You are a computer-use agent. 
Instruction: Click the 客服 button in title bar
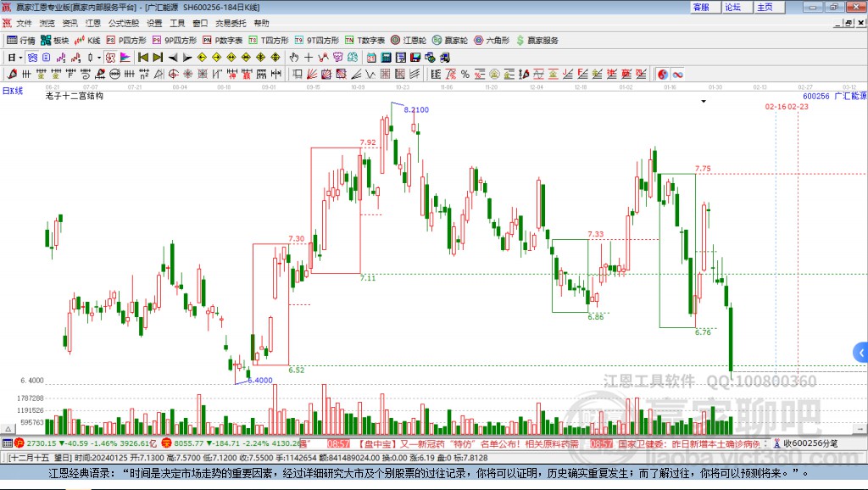704,7
